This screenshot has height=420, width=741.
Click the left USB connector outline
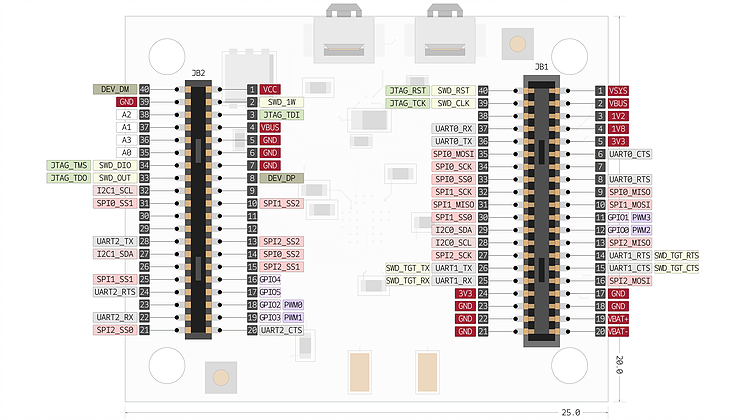coord(343,36)
